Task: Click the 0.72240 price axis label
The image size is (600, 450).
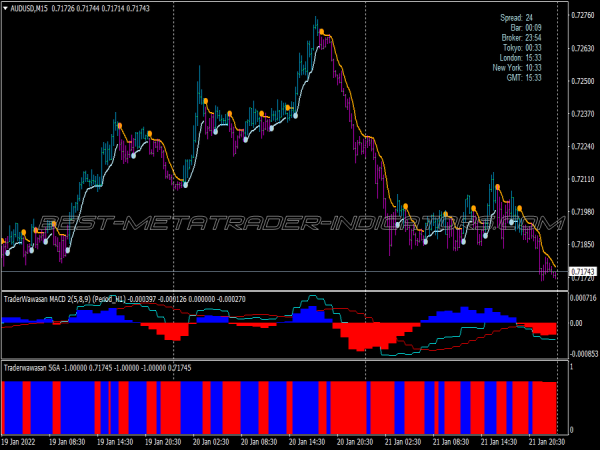Action: [x=583, y=147]
